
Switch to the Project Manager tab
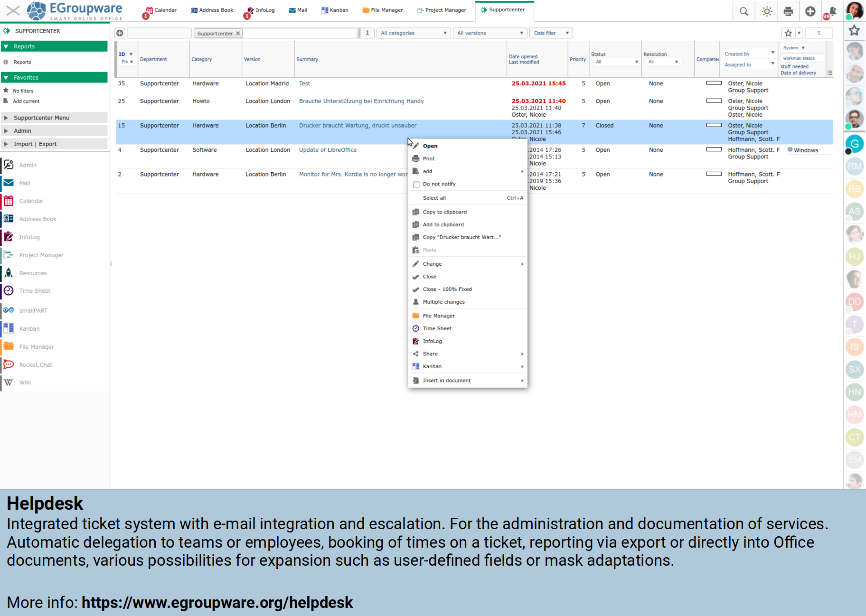(442, 10)
